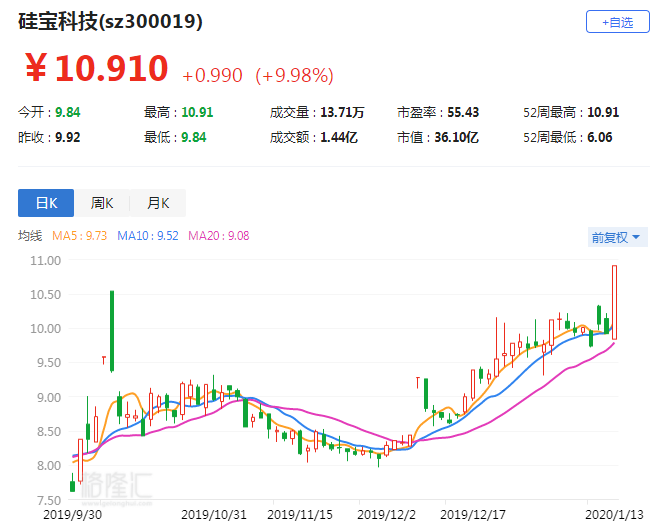Click the 11.00 price axis label
Viewport: 664px width, 526px height.
(x=45, y=260)
